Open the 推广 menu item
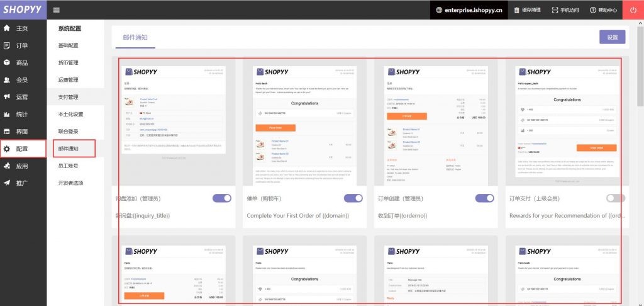Viewport: 644px width, 306px height. click(x=23, y=183)
